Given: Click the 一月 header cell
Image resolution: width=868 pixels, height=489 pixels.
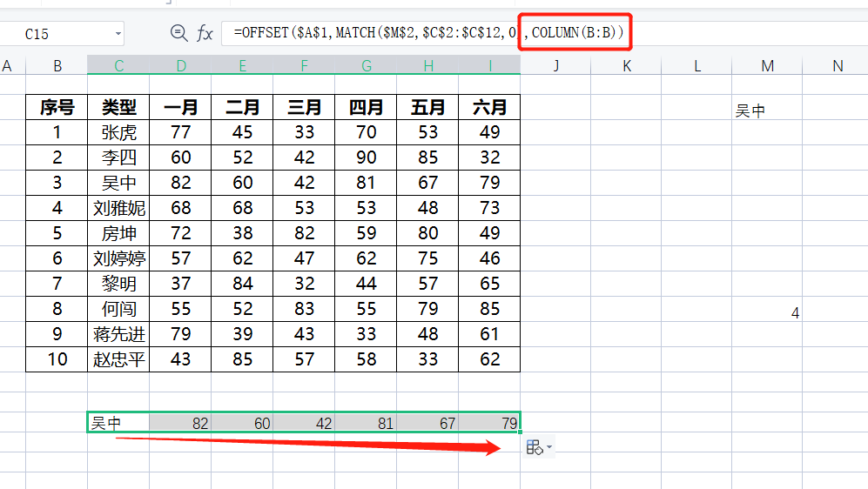Looking at the screenshot, I should click(180, 107).
